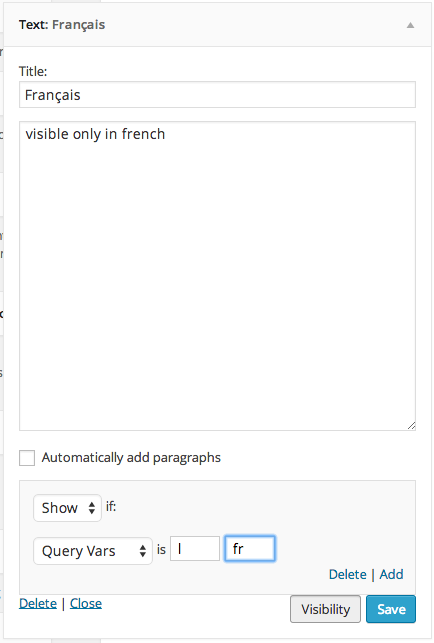Delete the Français text widget

[38, 604]
